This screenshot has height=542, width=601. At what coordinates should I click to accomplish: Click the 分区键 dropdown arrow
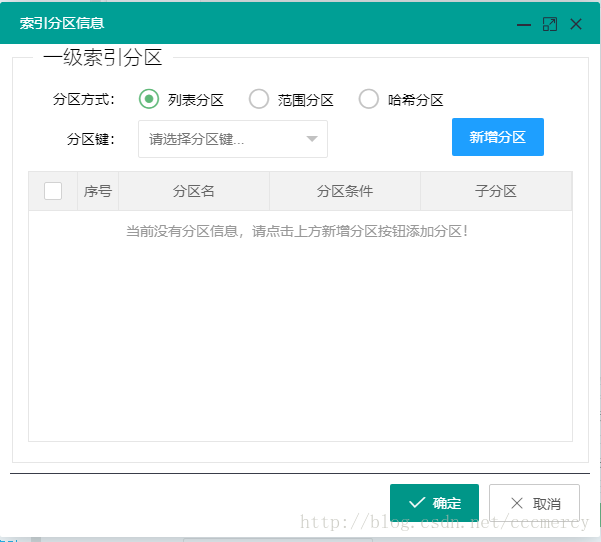pos(312,139)
